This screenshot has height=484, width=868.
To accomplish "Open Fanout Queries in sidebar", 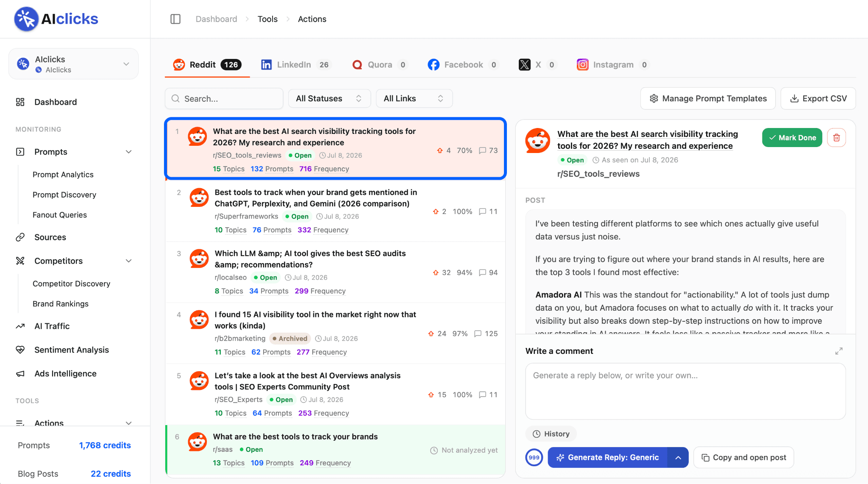I will tap(59, 215).
